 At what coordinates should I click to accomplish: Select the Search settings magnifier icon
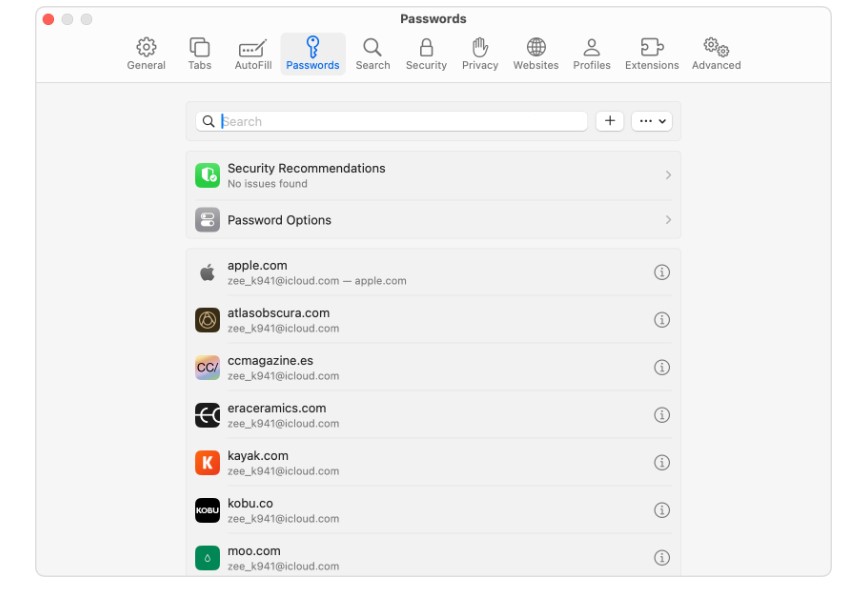[372, 54]
